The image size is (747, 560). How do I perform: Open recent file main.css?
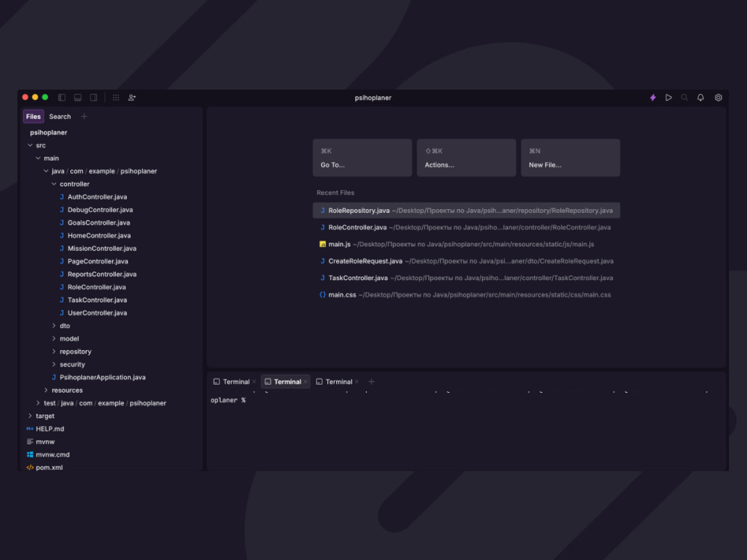coord(466,295)
